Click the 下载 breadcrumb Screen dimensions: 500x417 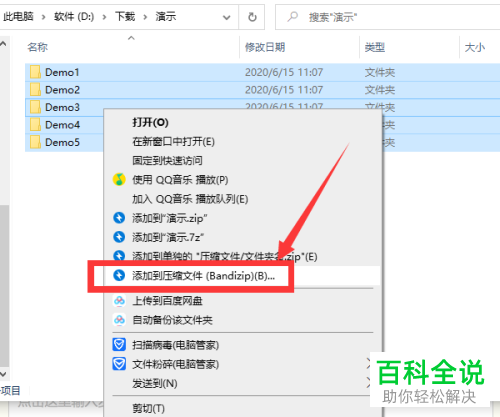coord(125,16)
